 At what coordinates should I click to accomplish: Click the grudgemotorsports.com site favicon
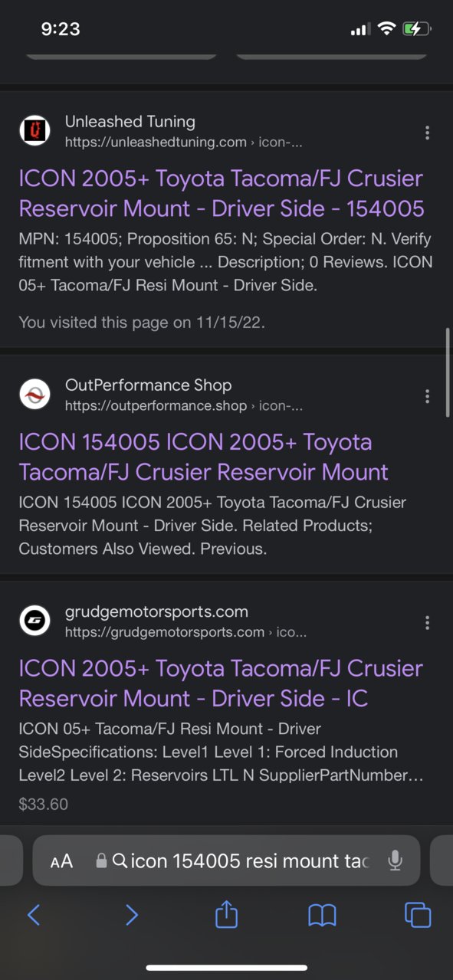34,621
